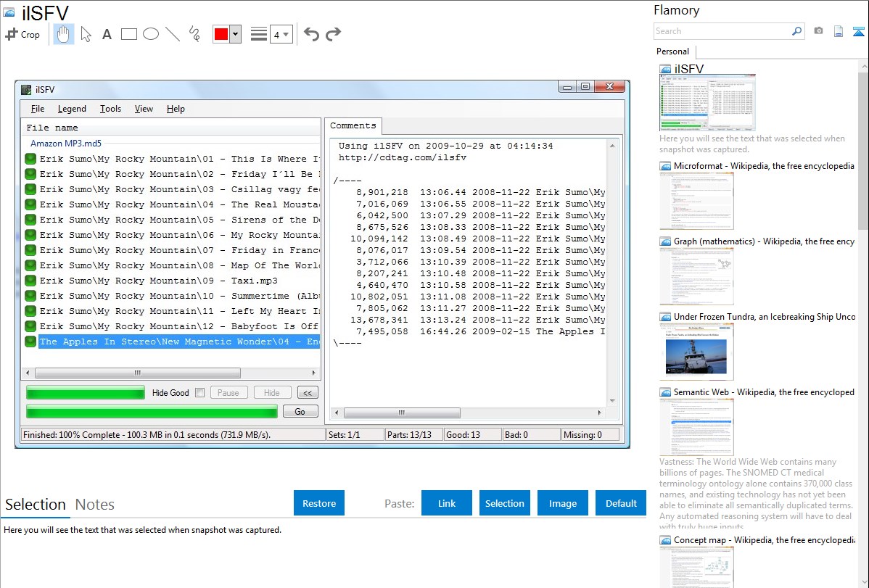Choose the arrow pointer tool
This screenshot has width=869, height=588.
(x=86, y=34)
